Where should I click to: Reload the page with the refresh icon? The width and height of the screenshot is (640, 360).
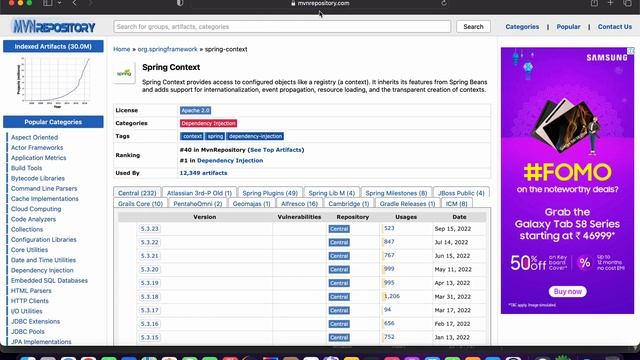click(x=444, y=3)
